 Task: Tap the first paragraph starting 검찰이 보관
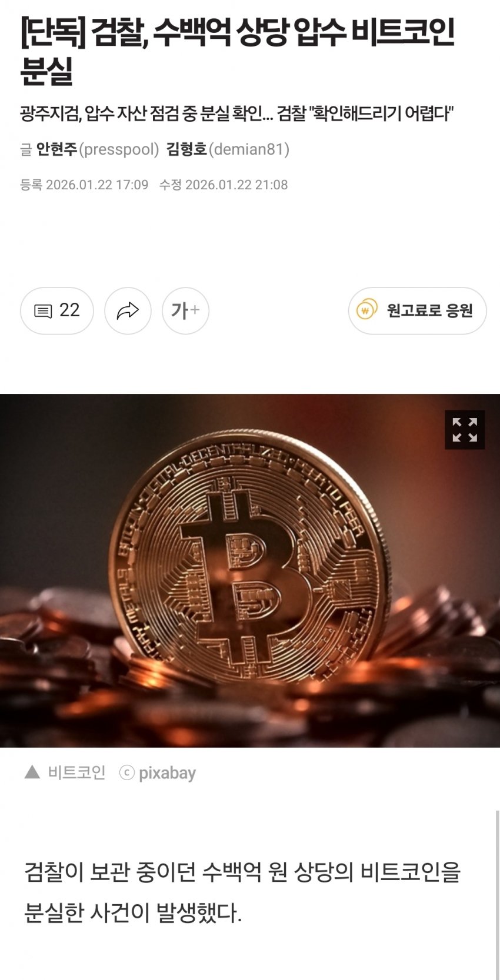(x=242, y=892)
